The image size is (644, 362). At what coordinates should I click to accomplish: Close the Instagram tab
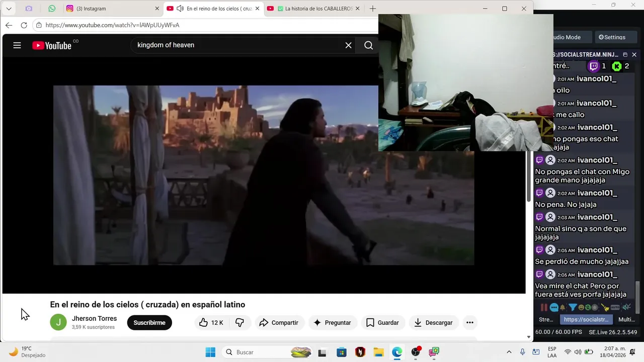pyautogui.click(x=157, y=9)
